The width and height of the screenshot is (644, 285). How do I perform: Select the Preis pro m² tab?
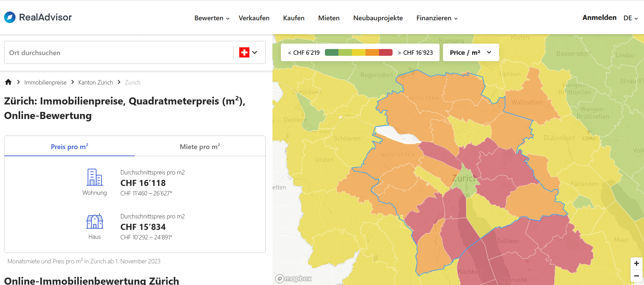[x=69, y=146]
